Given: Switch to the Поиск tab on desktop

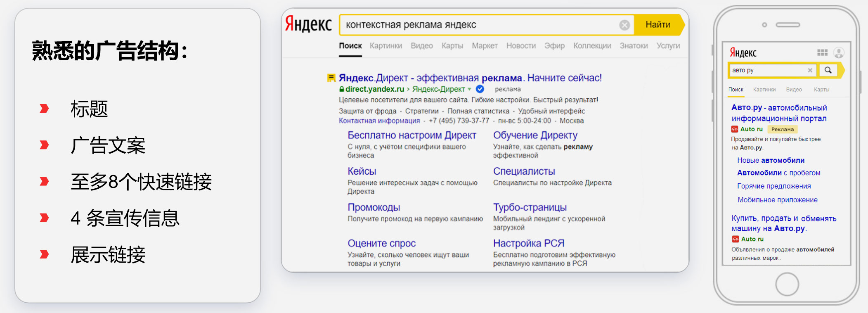Looking at the screenshot, I should click(x=350, y=46).
